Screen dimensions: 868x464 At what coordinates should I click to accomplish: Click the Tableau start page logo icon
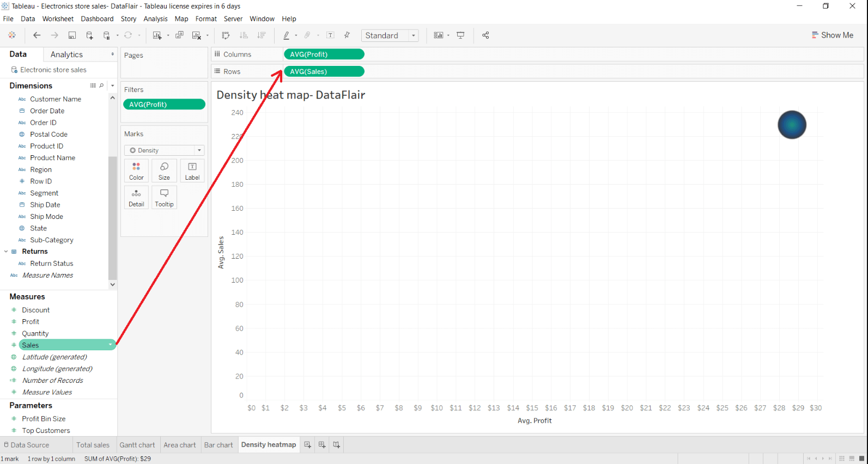click(x=12, y=35)
